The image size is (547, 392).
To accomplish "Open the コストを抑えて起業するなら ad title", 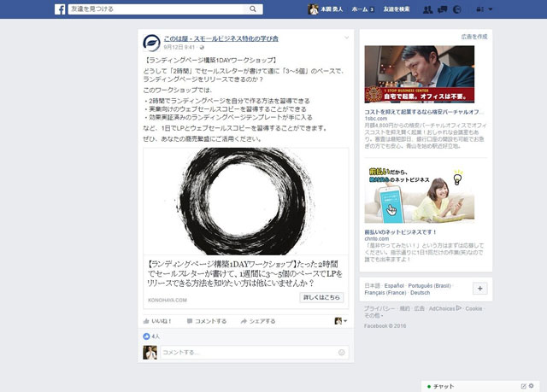I will click(424, 112).
